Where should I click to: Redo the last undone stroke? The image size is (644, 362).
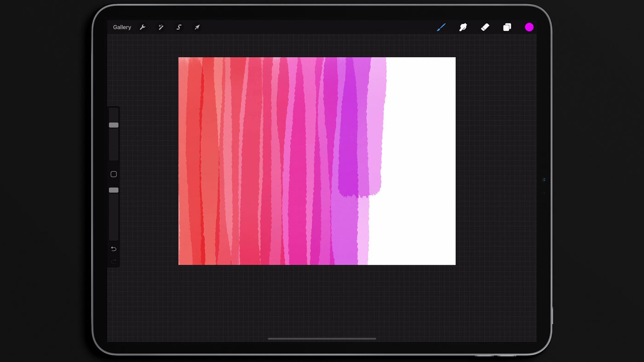114,262
